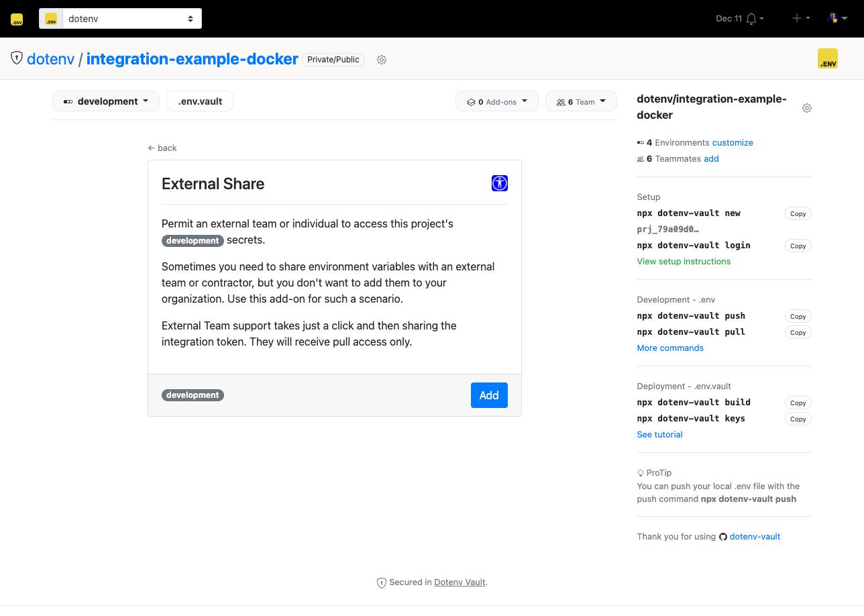Viewport: 864px width, 616px height.
Task: Copy the npx dotenv-vault pull command
Action: (798, 332)
